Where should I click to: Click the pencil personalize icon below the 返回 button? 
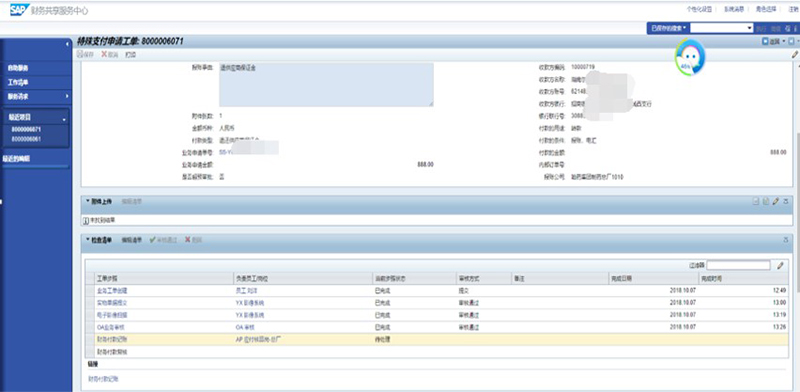pos(795,54)
